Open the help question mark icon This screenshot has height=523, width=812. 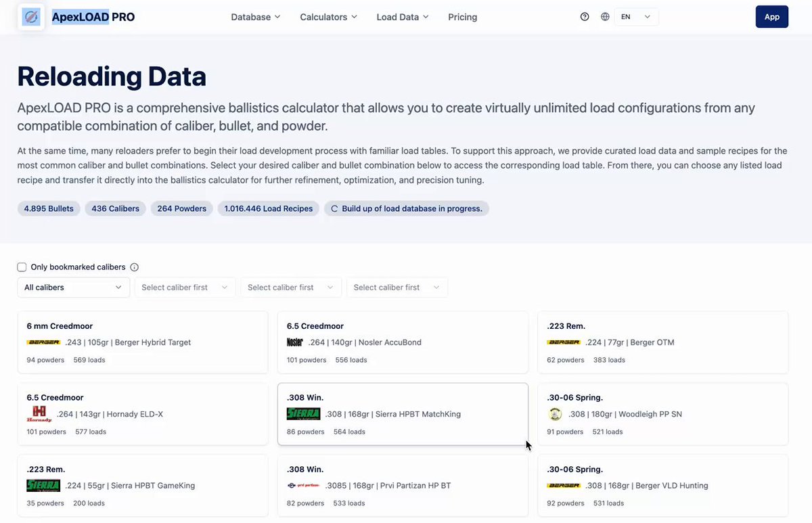pos(585,17)
